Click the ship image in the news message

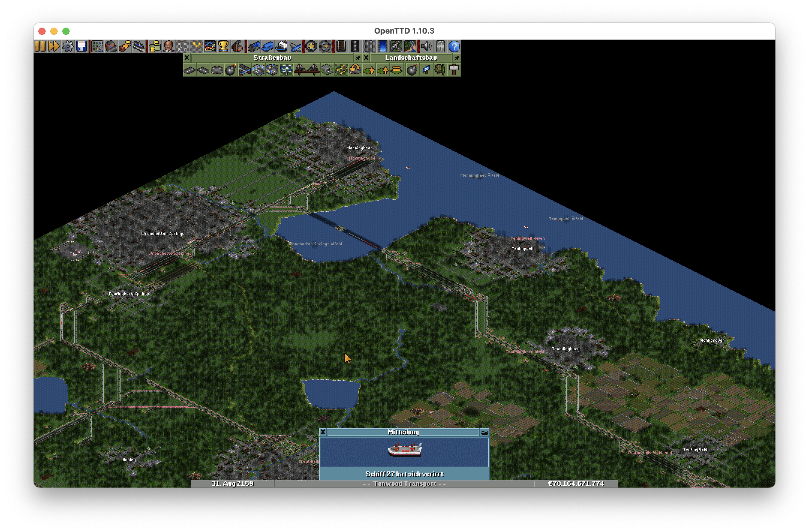[404, 450]
